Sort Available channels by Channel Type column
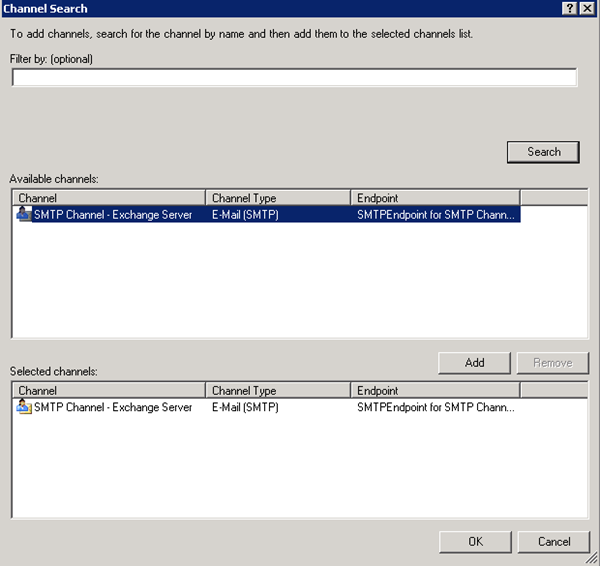 tap(278, 198)
